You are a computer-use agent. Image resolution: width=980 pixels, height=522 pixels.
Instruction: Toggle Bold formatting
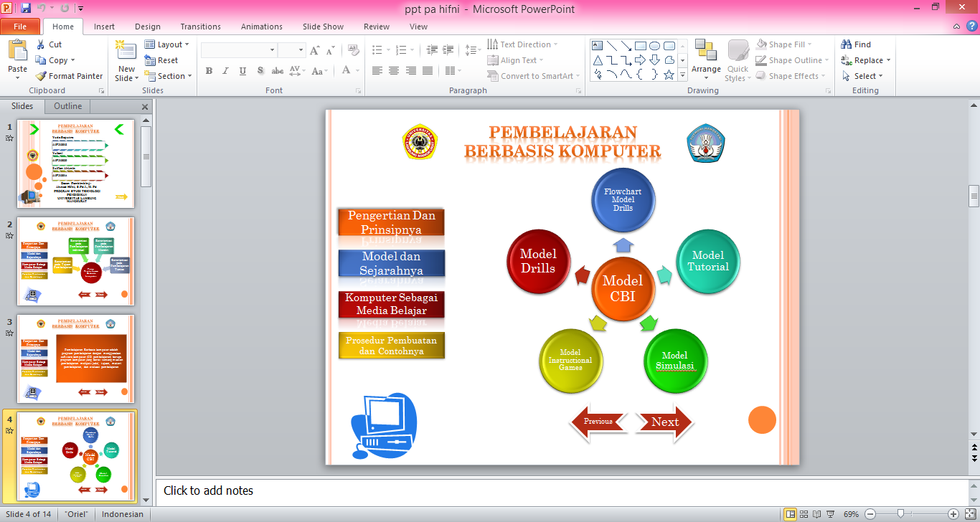tap(209, 71)
